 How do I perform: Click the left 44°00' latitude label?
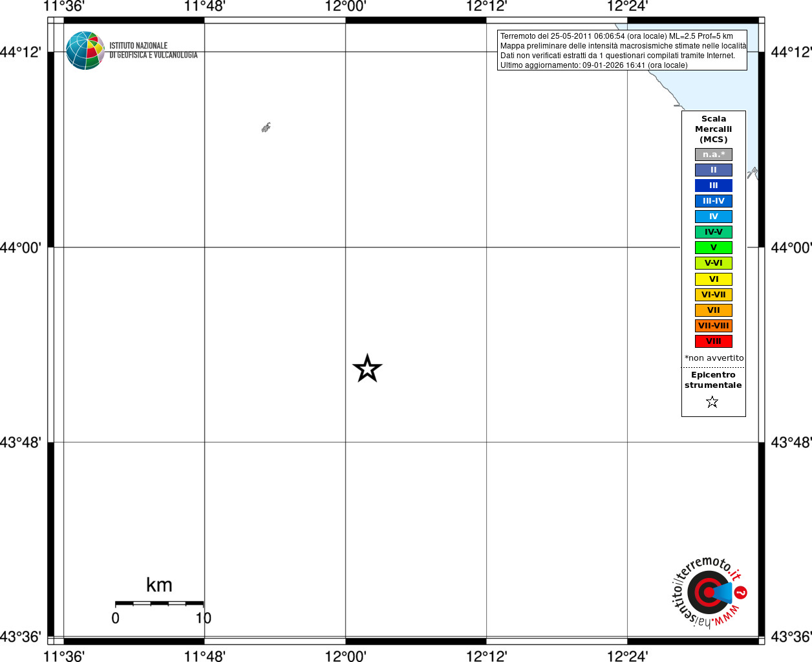coord(21,248)
